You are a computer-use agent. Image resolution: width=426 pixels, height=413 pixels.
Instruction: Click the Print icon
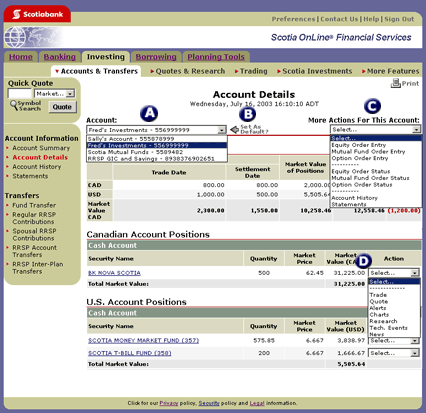click(x=395, y=83)
